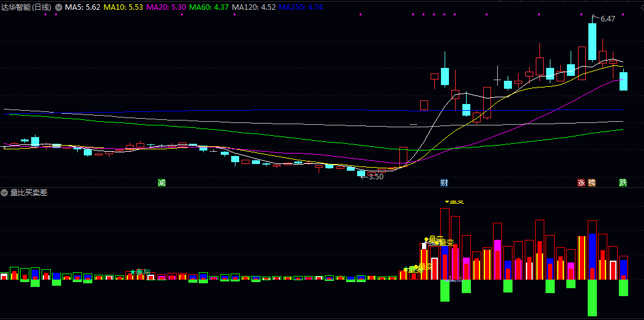The image size is (644, 320).
Task: Open the red 涨 event marker
Action: tap(581, 183)
